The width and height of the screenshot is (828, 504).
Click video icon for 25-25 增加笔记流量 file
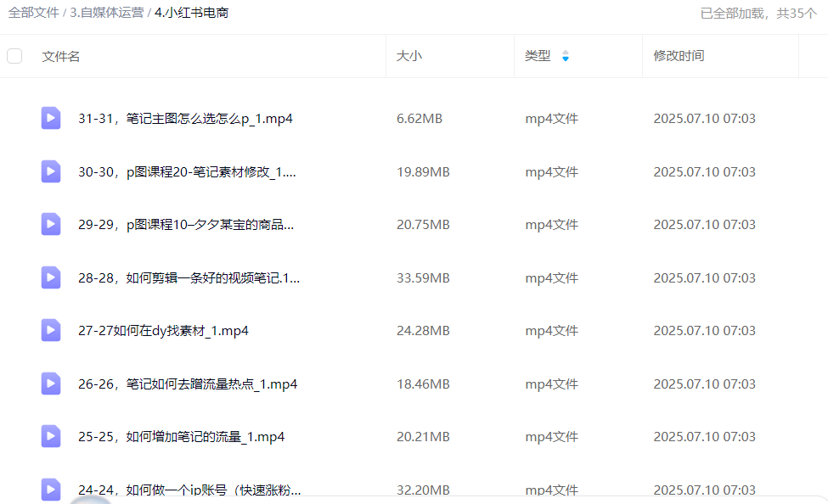coord(51,437)
